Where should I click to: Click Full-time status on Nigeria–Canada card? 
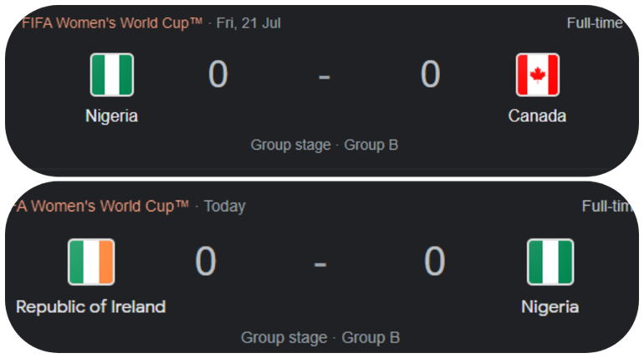click(x=594, y=23)
